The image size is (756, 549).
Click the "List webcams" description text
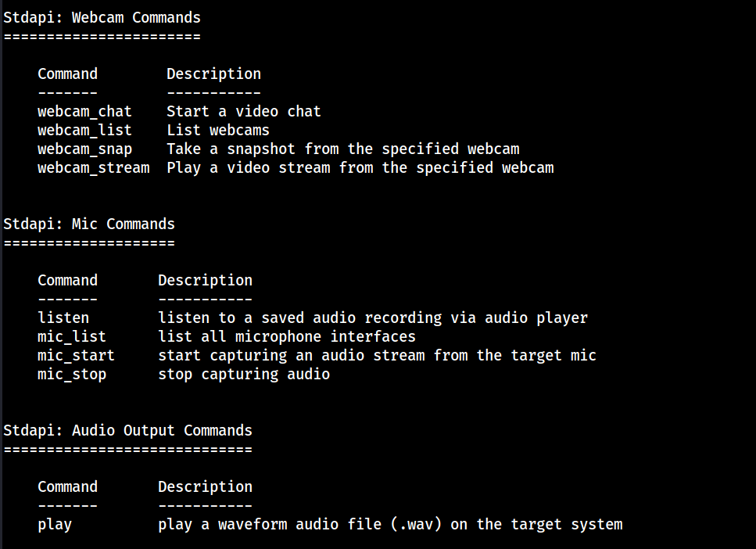coord(217,131)
